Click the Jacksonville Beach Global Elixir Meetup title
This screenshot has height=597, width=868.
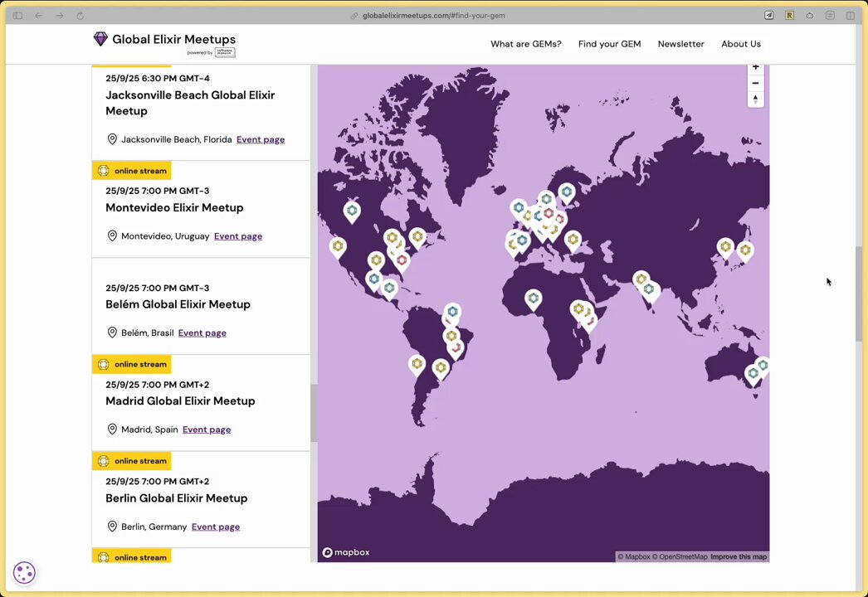tap(190, 103)
